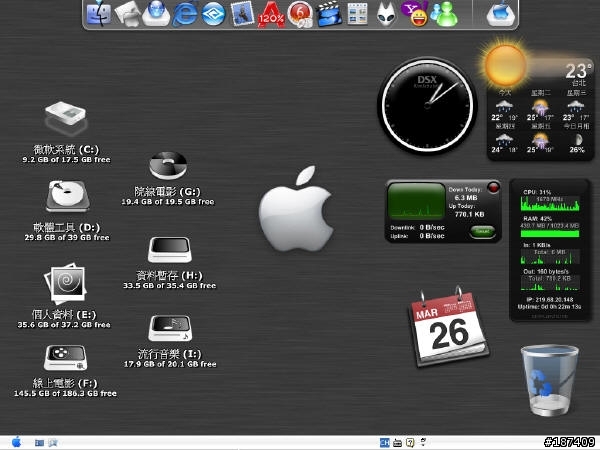Open the blue round arrows icon in dock
The image size is (600, 450).
coord(213,14)
